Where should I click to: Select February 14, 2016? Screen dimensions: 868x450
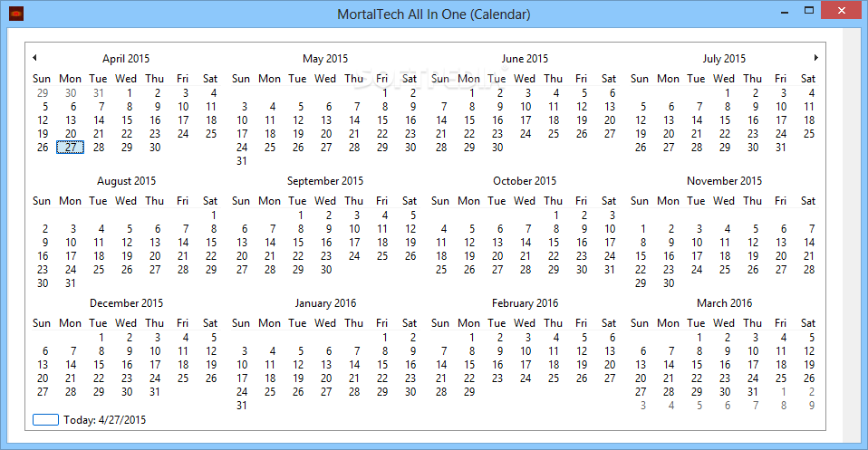441,365
